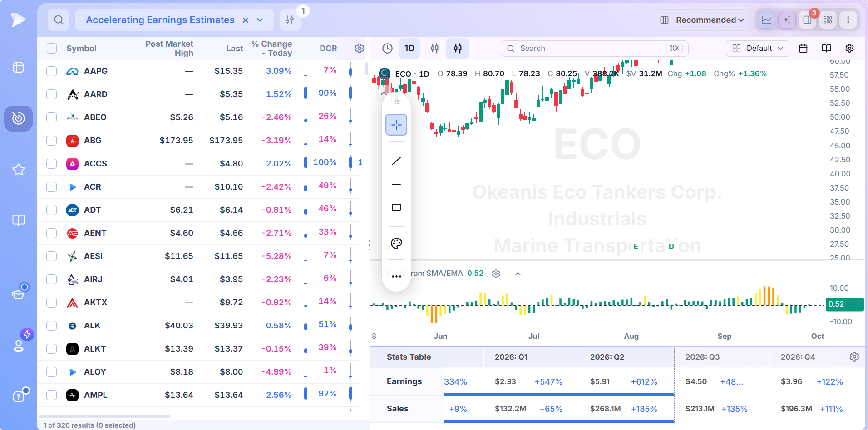The image size is (868, 430).
Task: Open the Default chart template dropdown
Action: pos(758,49)
